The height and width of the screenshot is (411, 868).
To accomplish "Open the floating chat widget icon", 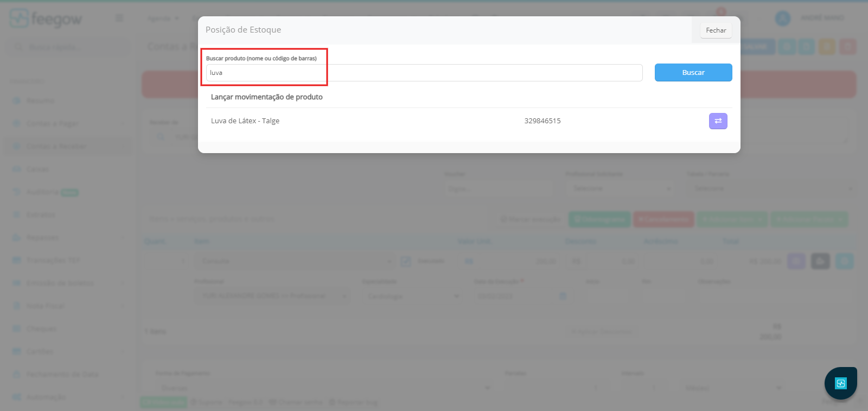I will [840, 383].
